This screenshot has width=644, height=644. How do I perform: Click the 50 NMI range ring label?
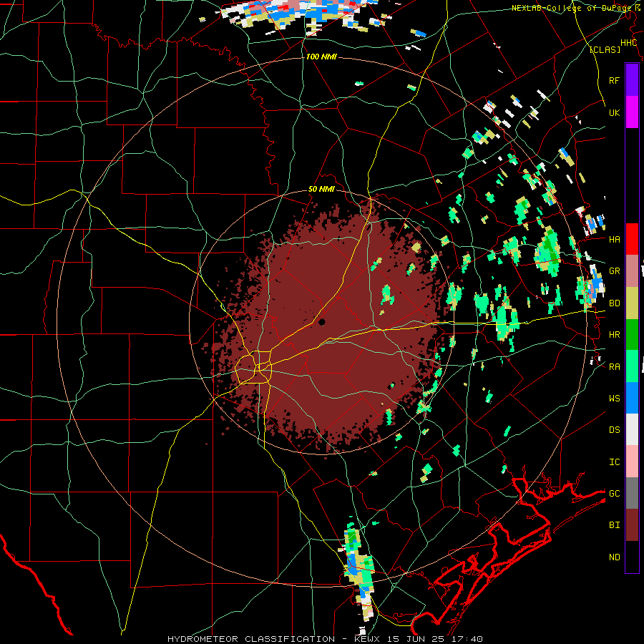(321, 189)
